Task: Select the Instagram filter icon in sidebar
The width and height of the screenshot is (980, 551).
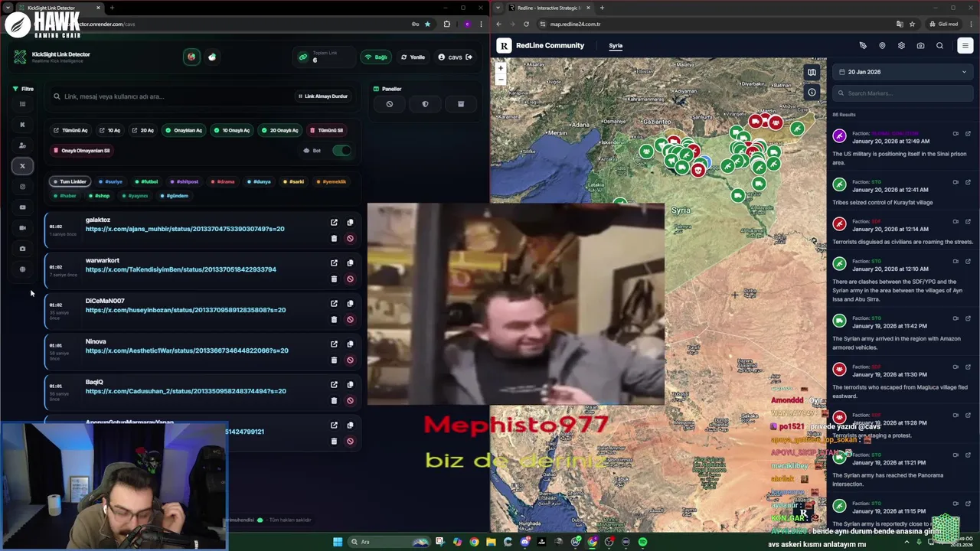Action: pyautogui.click(x=22, y=187)
